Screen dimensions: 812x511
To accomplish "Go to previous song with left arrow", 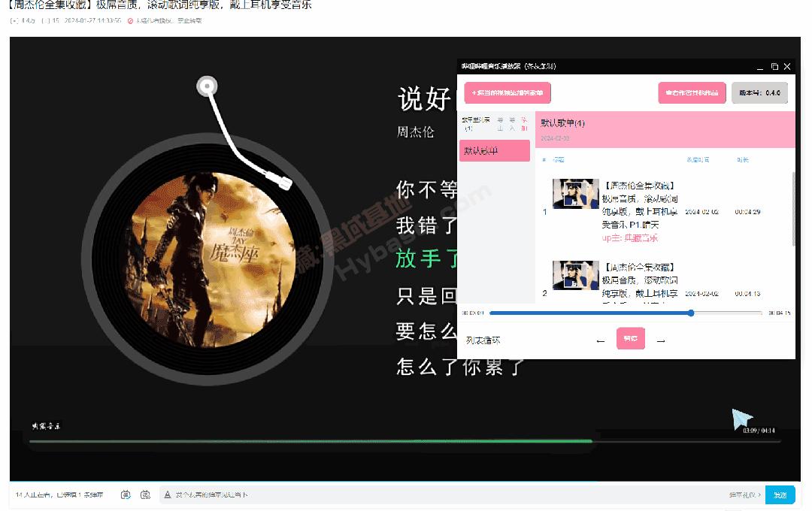I will click(601, 341).
